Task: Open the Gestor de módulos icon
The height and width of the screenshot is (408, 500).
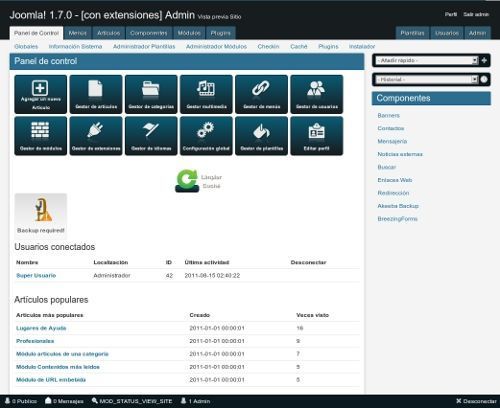Action: (40, 136)
